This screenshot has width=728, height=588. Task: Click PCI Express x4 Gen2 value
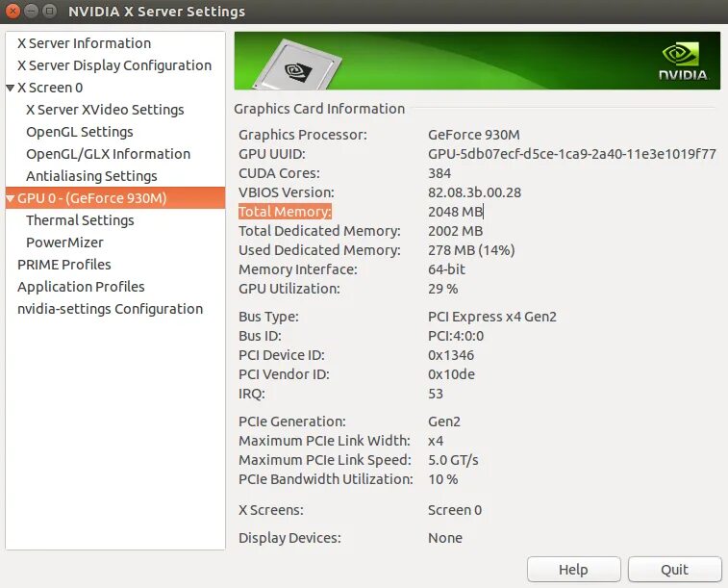click(492, 317)
